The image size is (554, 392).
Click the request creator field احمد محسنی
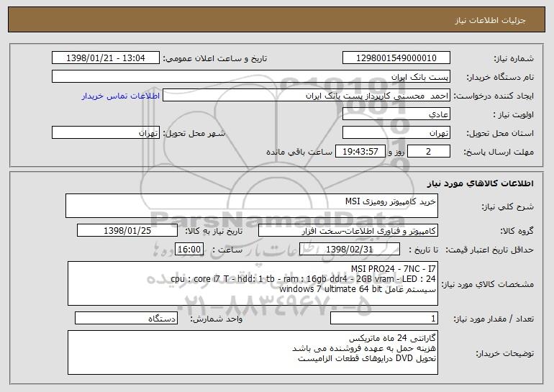306,95
